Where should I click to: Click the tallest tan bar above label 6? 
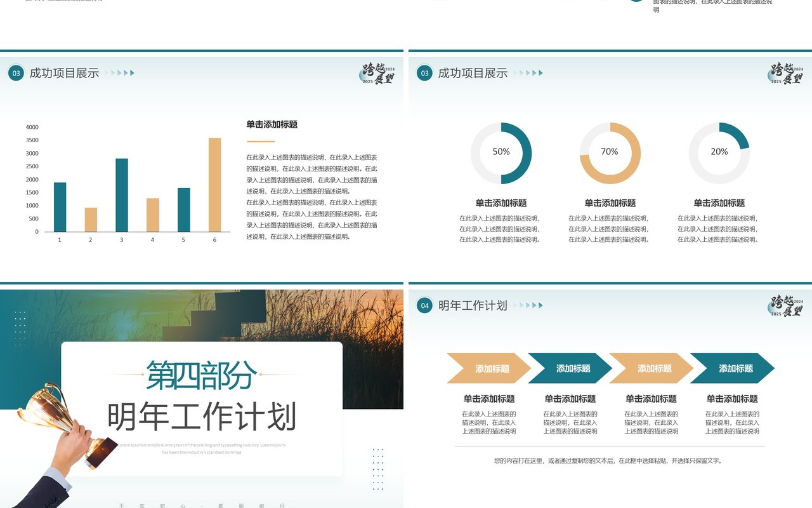(215, 185)
